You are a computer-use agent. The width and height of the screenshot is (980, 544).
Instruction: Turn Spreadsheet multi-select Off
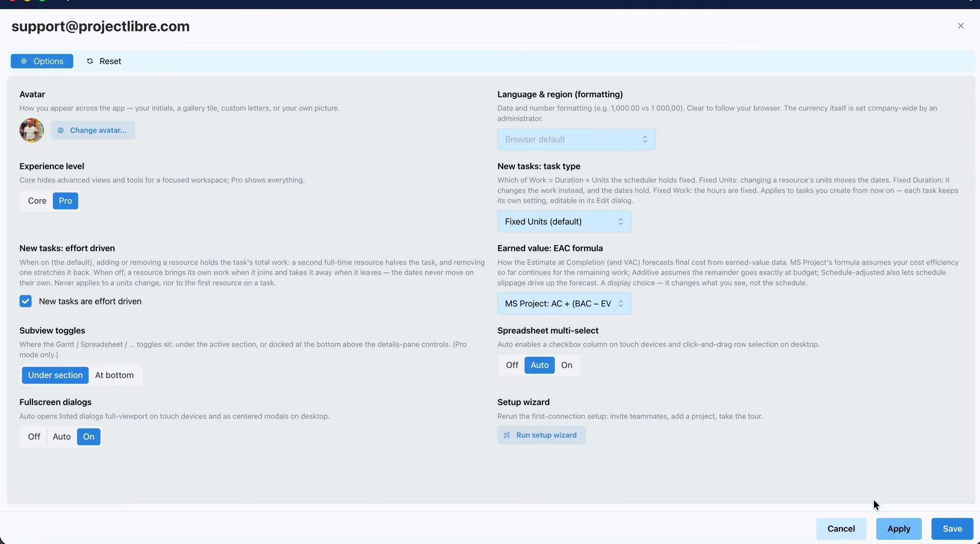pos(512,365)
